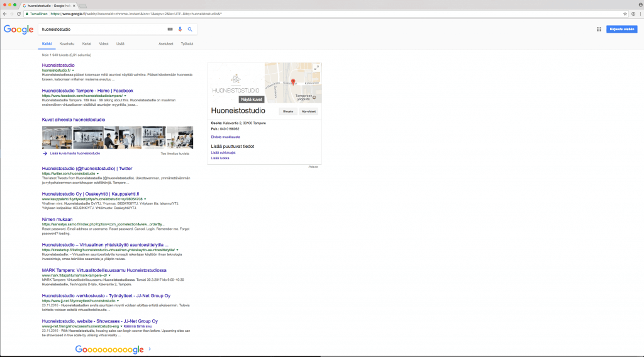644x357 pixels.
Task: Open the Google apps grid
Action: (x=599, y=29)
